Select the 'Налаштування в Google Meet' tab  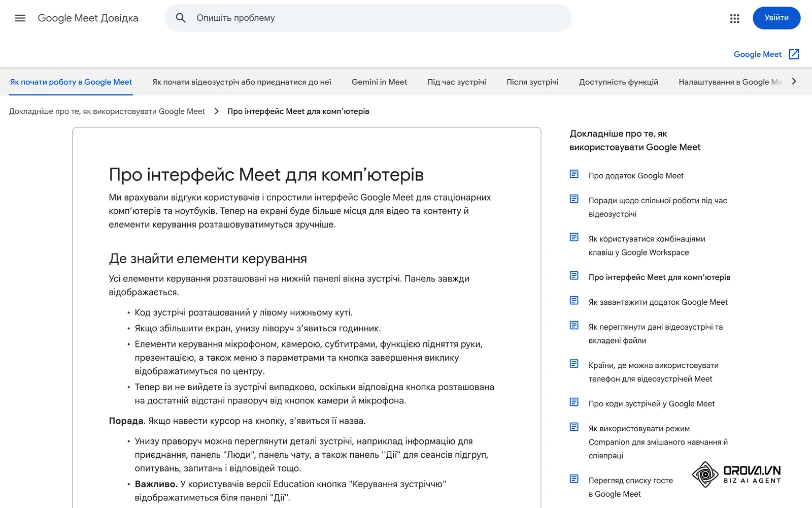[730, 82]
